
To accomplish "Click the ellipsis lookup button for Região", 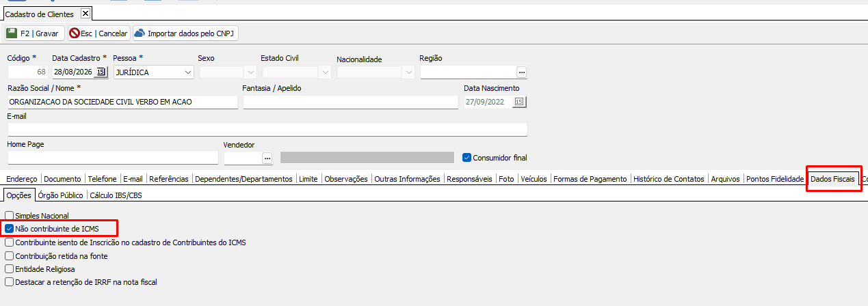I will [x=522, y=72].
